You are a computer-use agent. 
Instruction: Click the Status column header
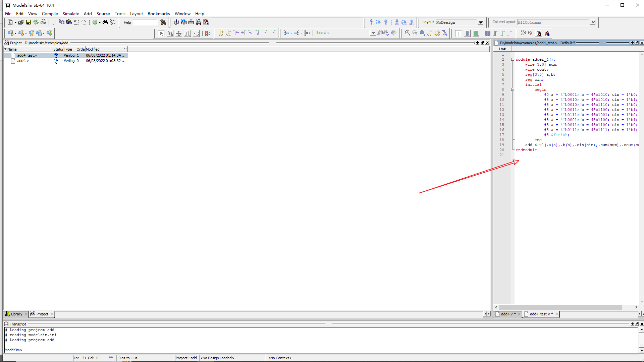[58, 49]
